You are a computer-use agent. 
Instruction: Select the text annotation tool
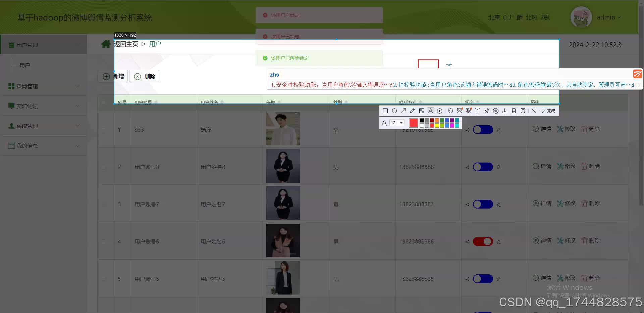[x=431, y=111]
